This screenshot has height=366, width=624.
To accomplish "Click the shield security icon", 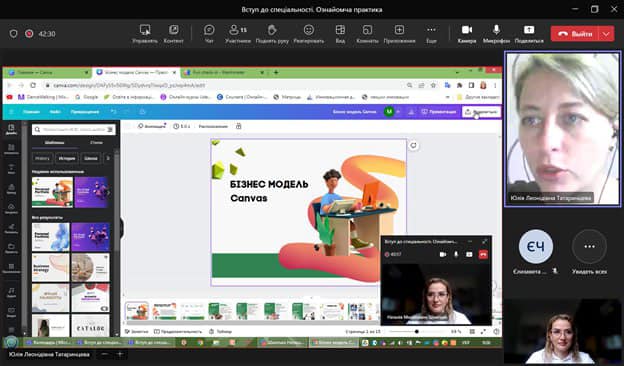I will (x=13, y=34).
